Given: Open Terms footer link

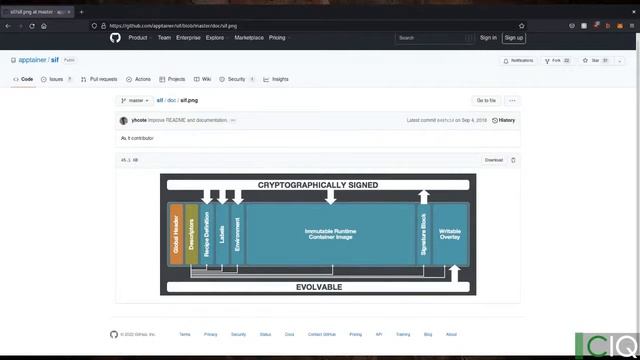Looking at the screenshot, I should [185, 334].
